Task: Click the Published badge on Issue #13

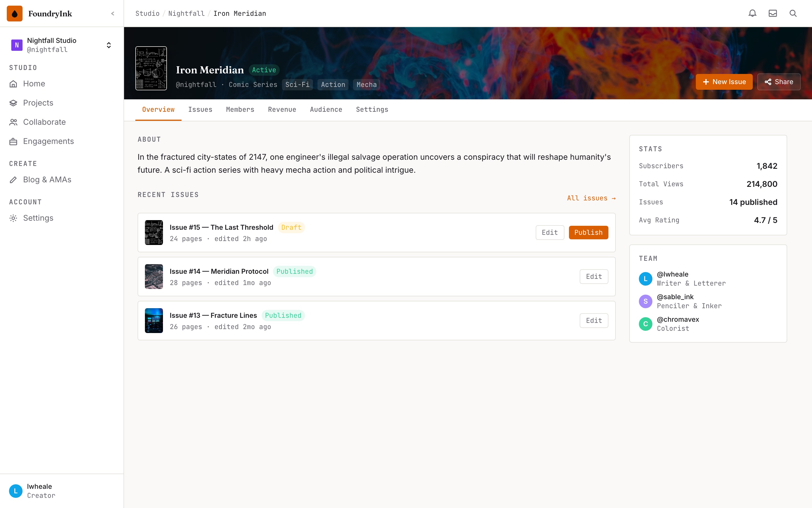Action: click(283, 316)
